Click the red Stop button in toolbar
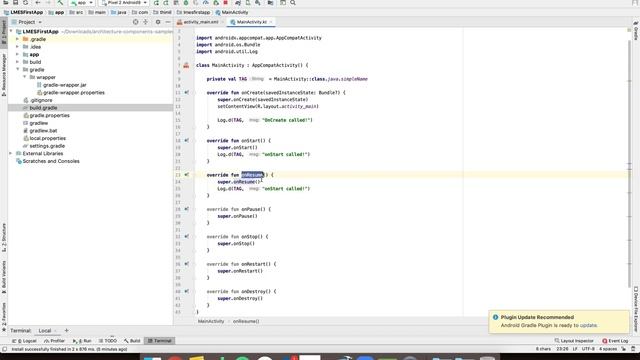 pos(225,3)
